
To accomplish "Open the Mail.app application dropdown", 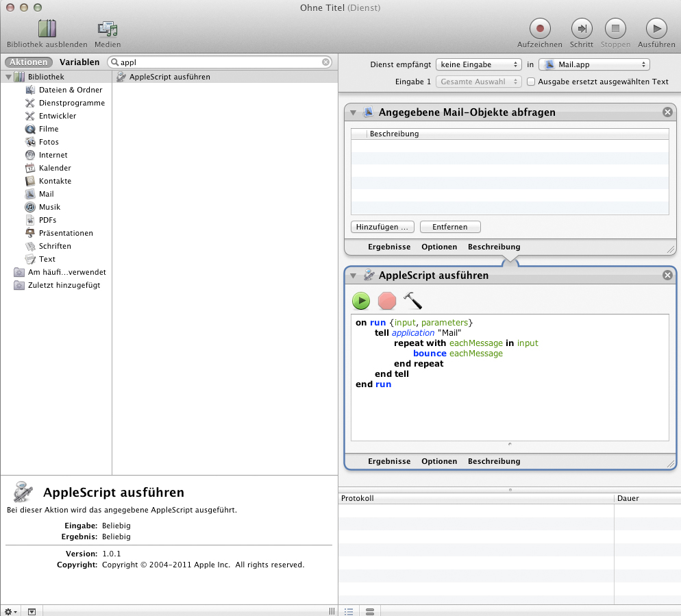I will (594, 64).
